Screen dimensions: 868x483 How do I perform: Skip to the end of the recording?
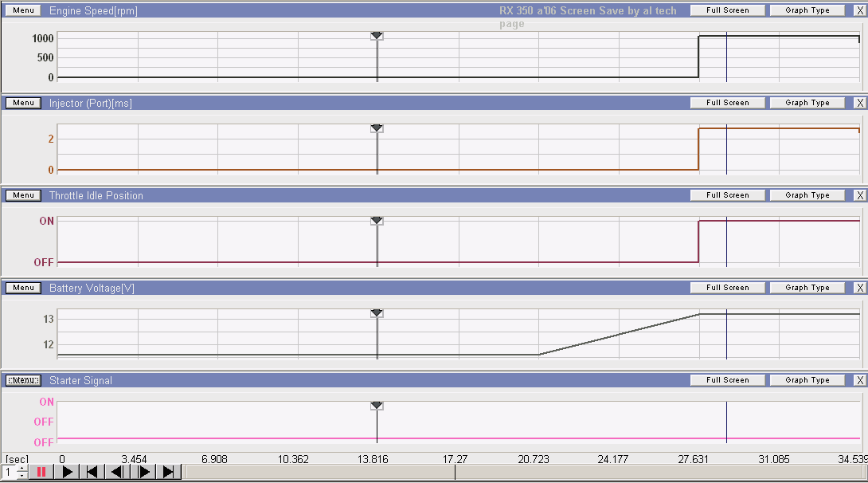169,472
